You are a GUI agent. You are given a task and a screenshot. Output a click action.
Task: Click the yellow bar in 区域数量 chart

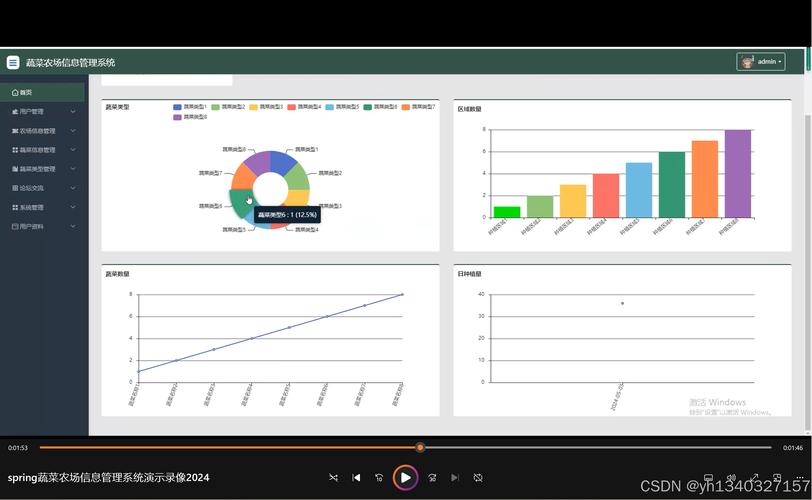coord(573,201)
